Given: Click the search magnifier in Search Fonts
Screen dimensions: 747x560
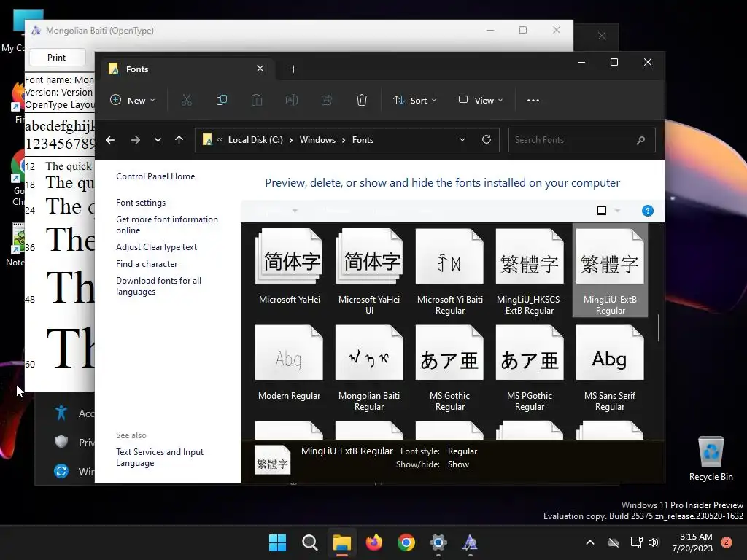Looking at the screenshot, I should [x=640, y=140].
